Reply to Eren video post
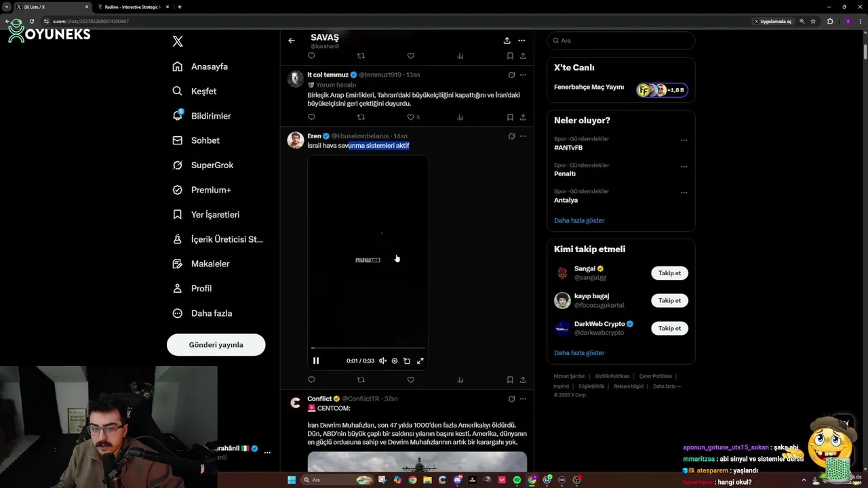868x488 pixels. pyautogui.click(x=311, y=380)
